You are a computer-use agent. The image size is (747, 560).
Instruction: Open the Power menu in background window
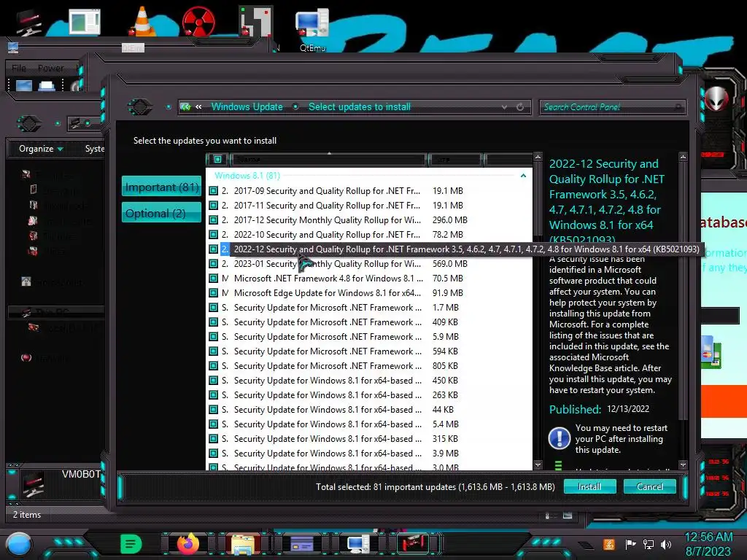(50, 68)
